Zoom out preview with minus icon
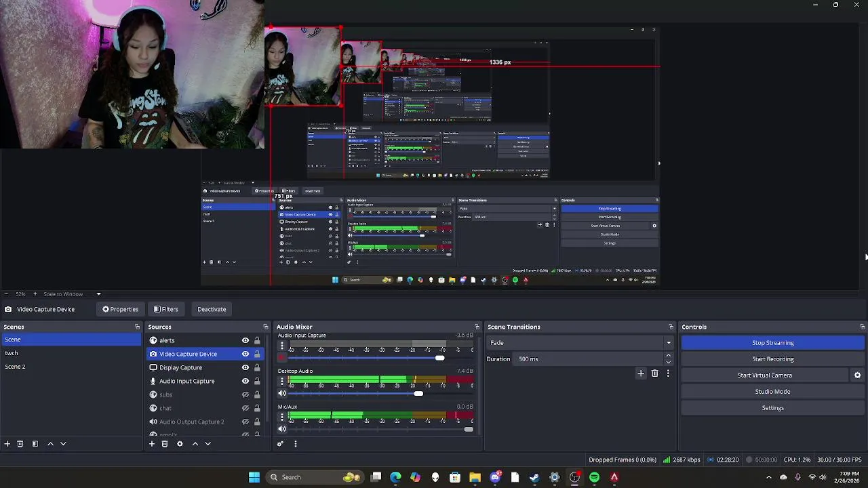 tap(7, 294)
